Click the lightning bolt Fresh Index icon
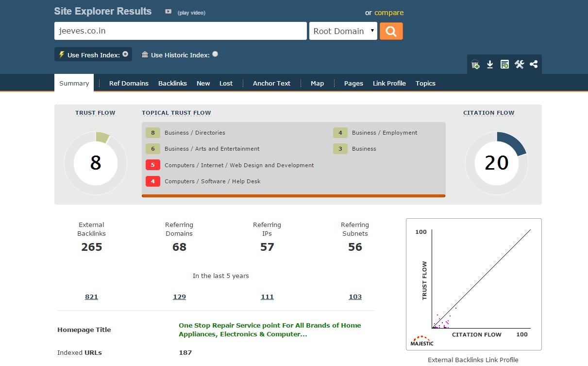Image resolution: width=588 pixels, height=366 pixels. tap(62, 54)
